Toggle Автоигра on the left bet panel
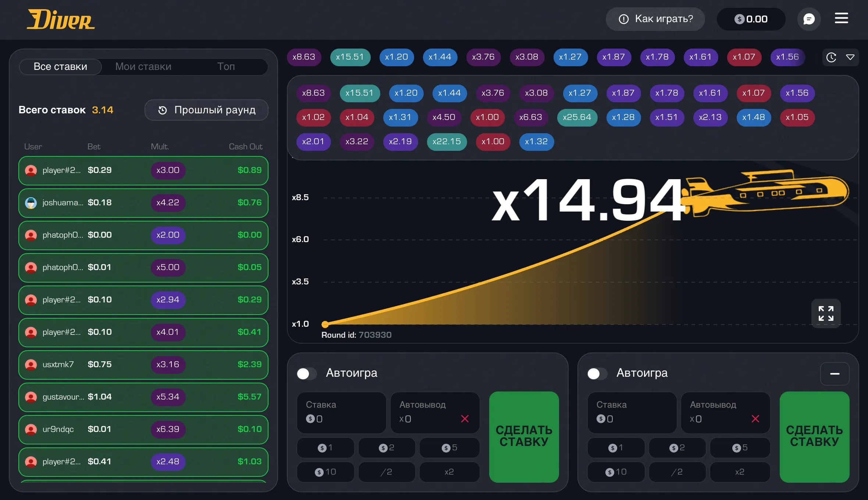Screen dimensions: 868x500 tap(307, 374)
